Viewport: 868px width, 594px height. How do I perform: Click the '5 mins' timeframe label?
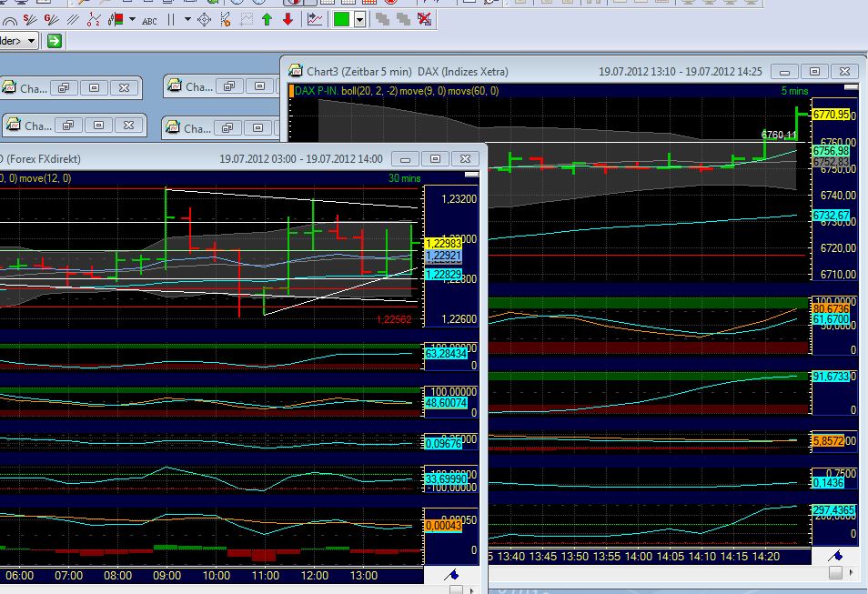coord(794,91)
